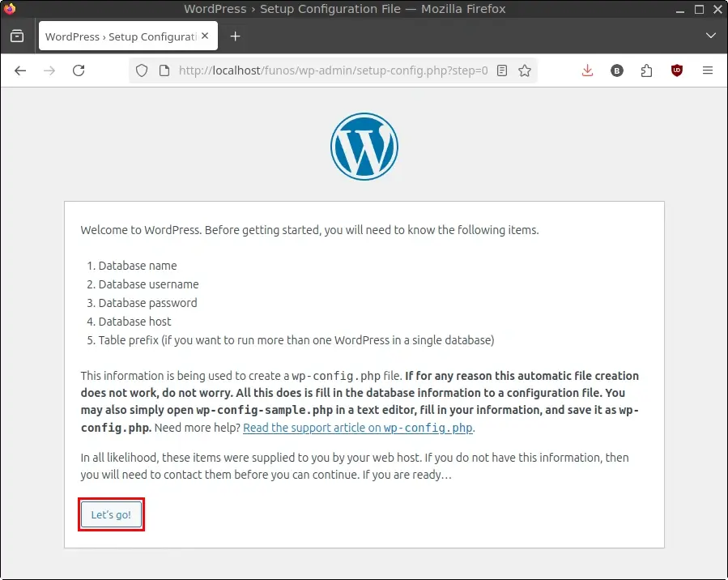Viewport: 728px width, 580px height.
Task: Click the 'Database password' list item
Action: pyautogui.click(x=147, y=303)
